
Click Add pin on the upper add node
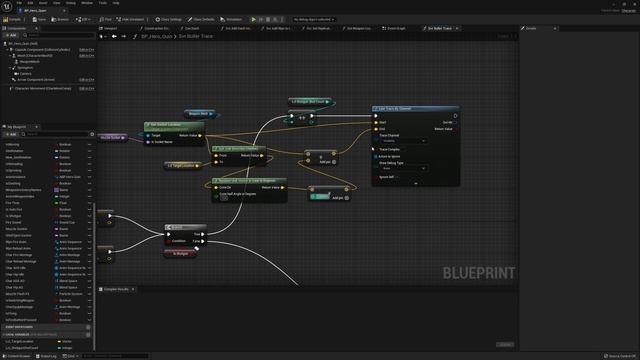328,162
